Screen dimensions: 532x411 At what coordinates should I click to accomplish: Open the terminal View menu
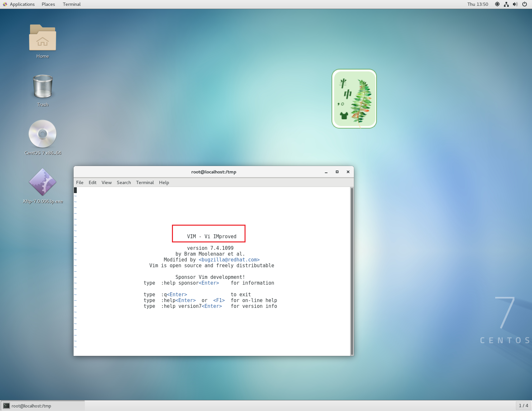click(106, 182)
